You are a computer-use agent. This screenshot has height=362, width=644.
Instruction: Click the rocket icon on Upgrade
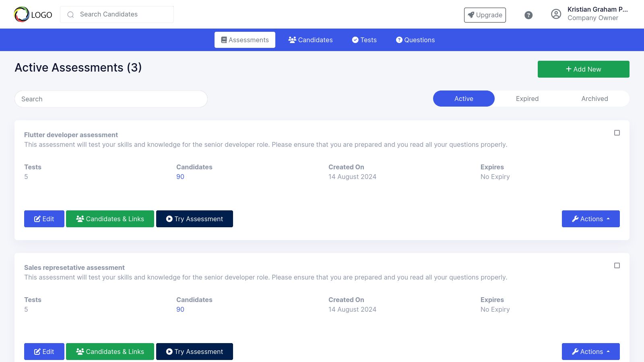[x=471, y=15]
